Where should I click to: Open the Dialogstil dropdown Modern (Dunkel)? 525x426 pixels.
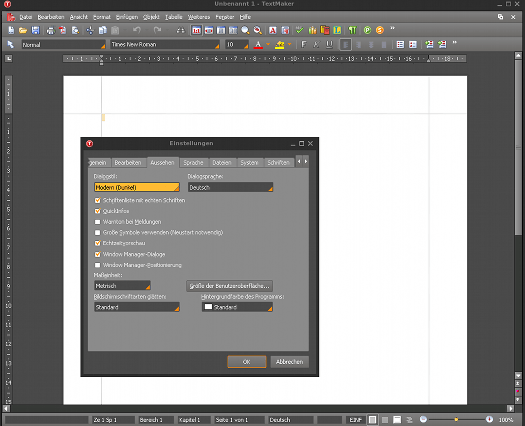137,187
